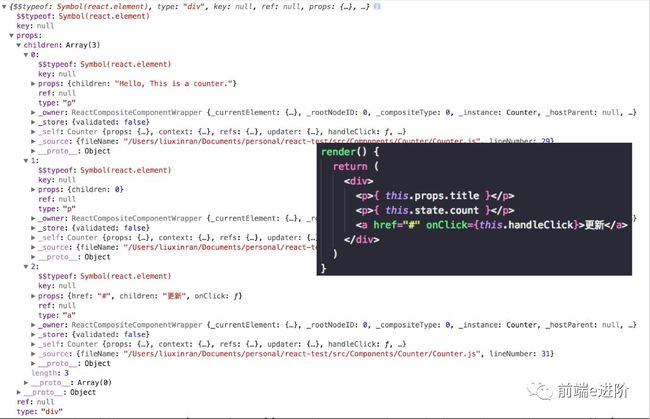Click the opening <div> line in code overlay
The height and width of the screenshot is (419, 650).
point(359,181)
